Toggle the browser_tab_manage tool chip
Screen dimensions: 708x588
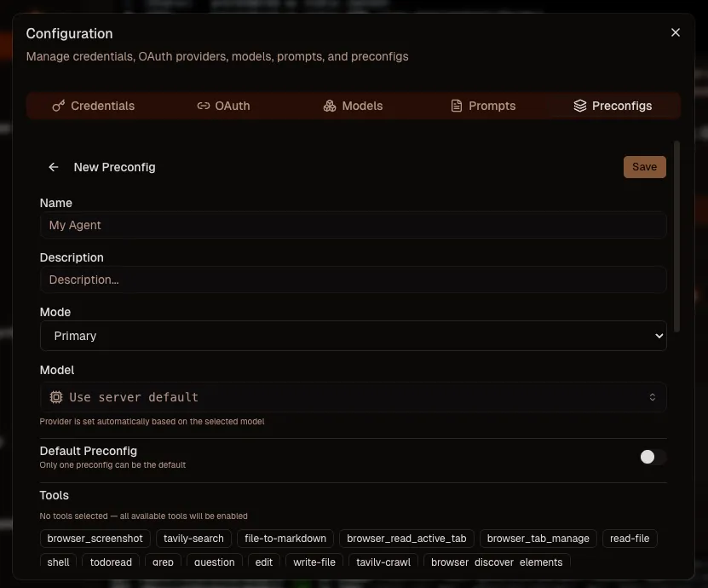click(538, 539)
